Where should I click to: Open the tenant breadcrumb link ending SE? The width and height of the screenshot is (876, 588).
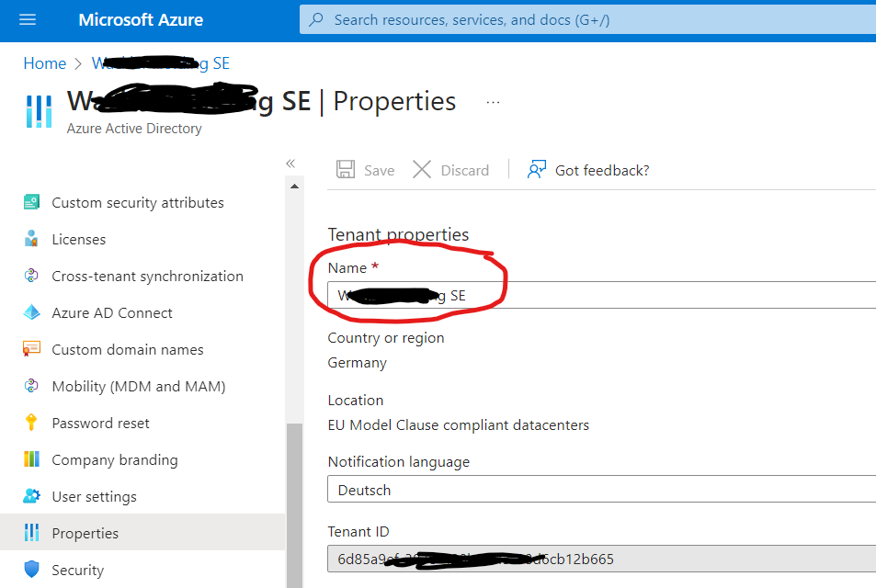point(161,63)
